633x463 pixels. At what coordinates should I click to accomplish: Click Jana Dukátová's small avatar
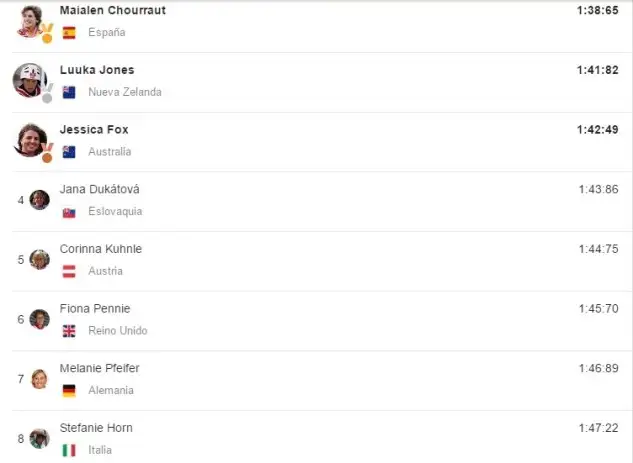pyautogui.click(x=39, y=199)
